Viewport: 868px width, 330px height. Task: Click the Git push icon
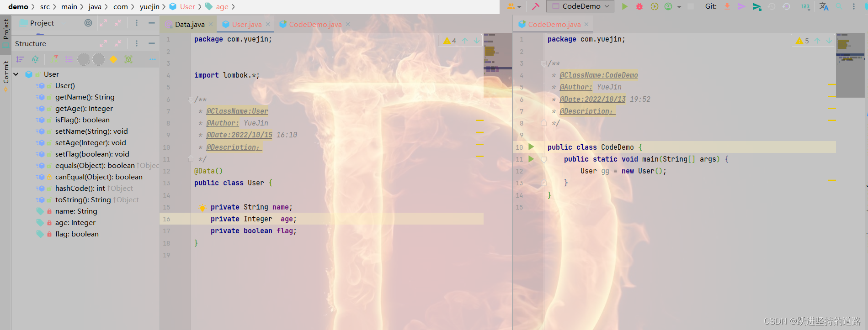click(757, 6)
